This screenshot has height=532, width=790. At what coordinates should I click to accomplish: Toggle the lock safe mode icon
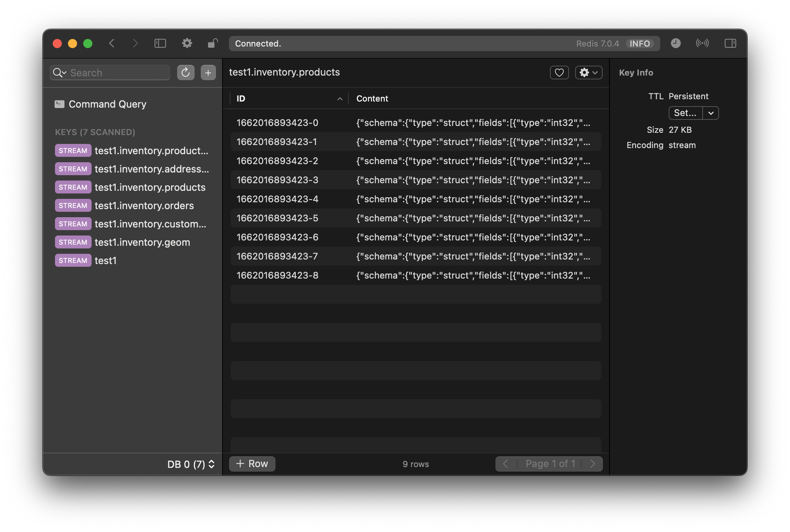coord(213,43)
